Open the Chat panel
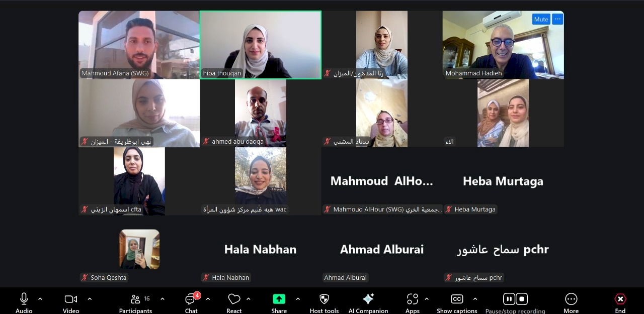 click(190, 299)
